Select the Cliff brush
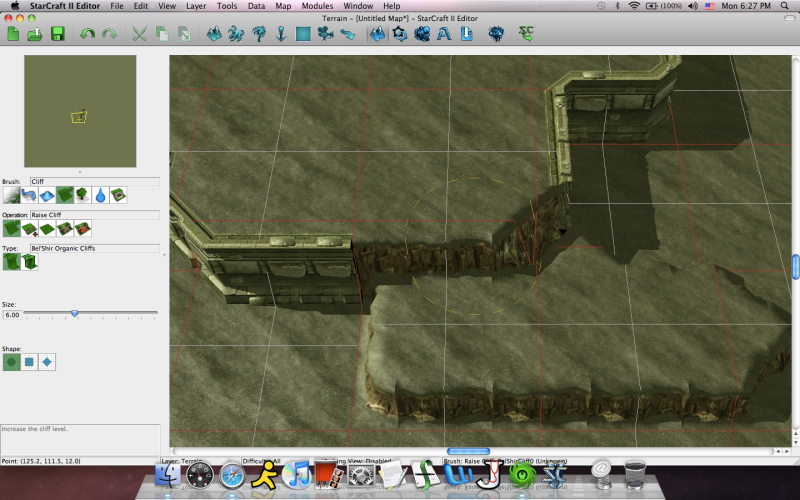800x500 pixels. [65, 195]
